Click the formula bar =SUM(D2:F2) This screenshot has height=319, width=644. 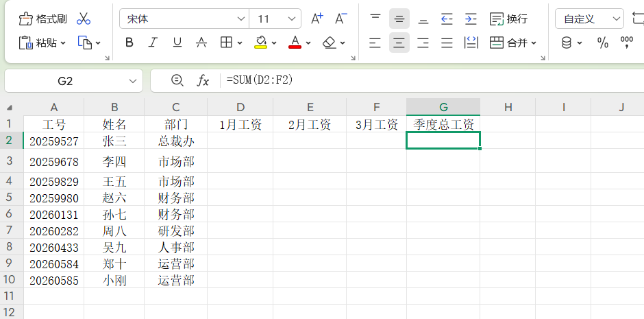[260, 80]
